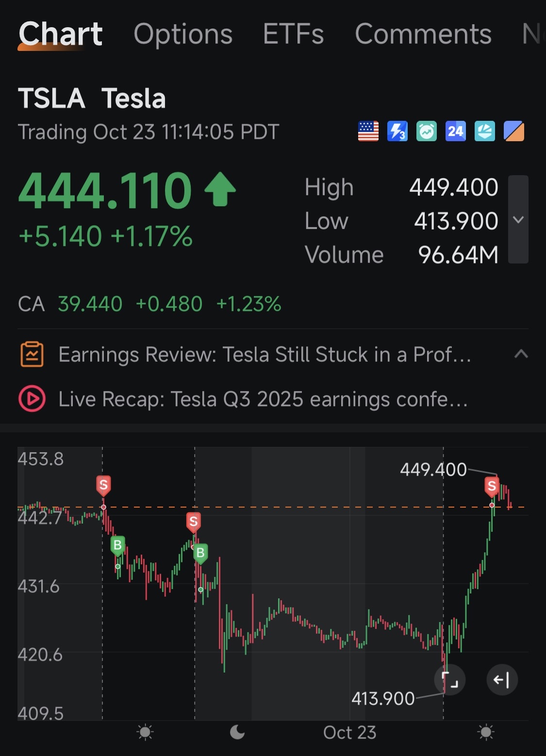Tap the teal pie chart icon
The width and height of the screenshot is (546, 756).
[x=485, y=131]
